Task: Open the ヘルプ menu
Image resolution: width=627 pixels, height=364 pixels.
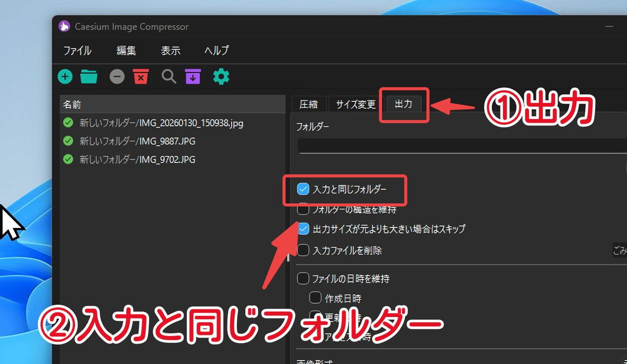Action: pos(217,50)
